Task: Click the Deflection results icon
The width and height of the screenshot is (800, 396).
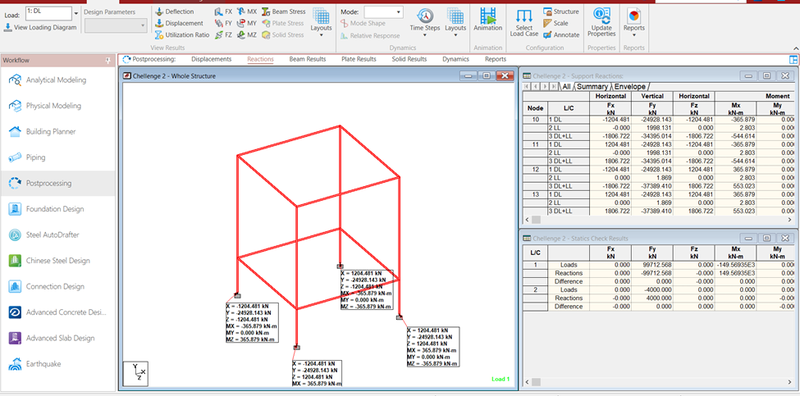Action: pos(159,11)
